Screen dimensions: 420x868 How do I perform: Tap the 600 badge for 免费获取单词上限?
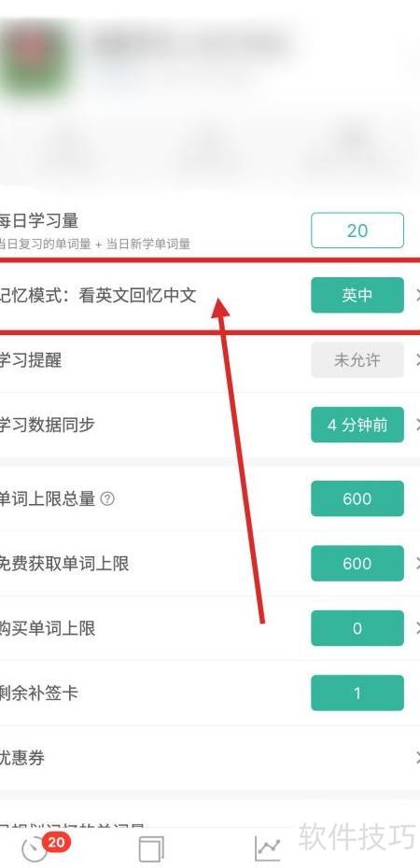point(357,564)
